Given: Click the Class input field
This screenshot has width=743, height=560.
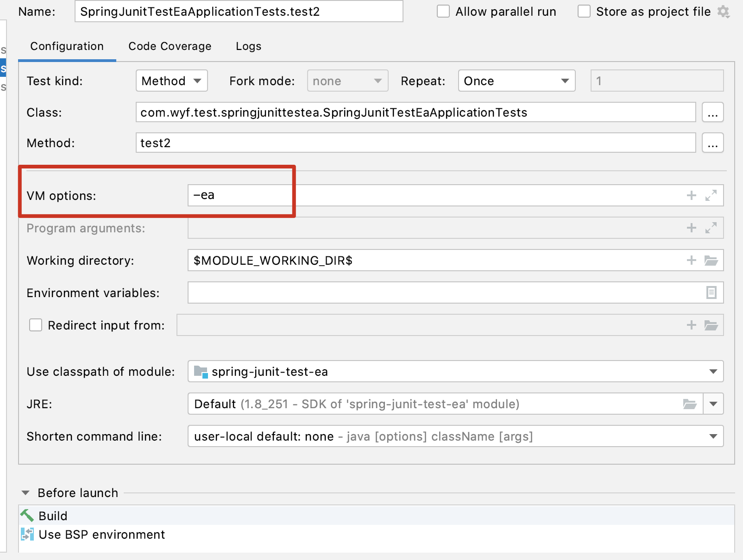Looking at the screenshot, I should pos(416,112).
